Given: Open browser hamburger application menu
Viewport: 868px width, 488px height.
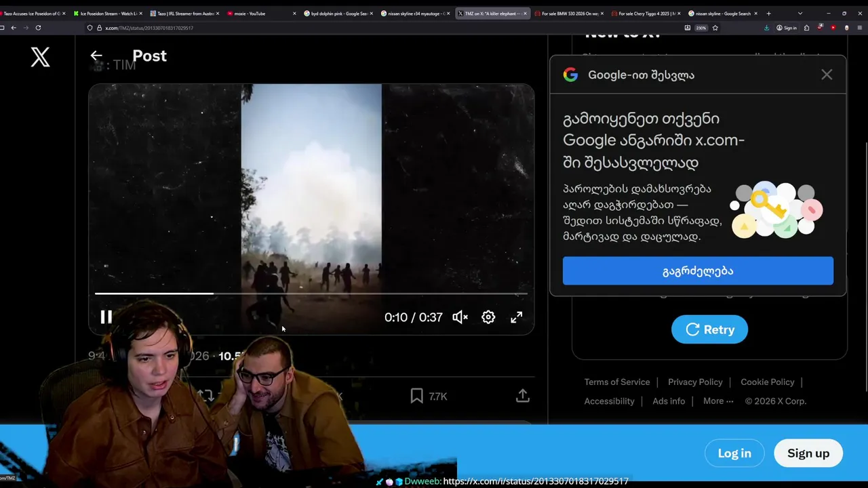Looking at the screenshot, I should coord(861,28).
